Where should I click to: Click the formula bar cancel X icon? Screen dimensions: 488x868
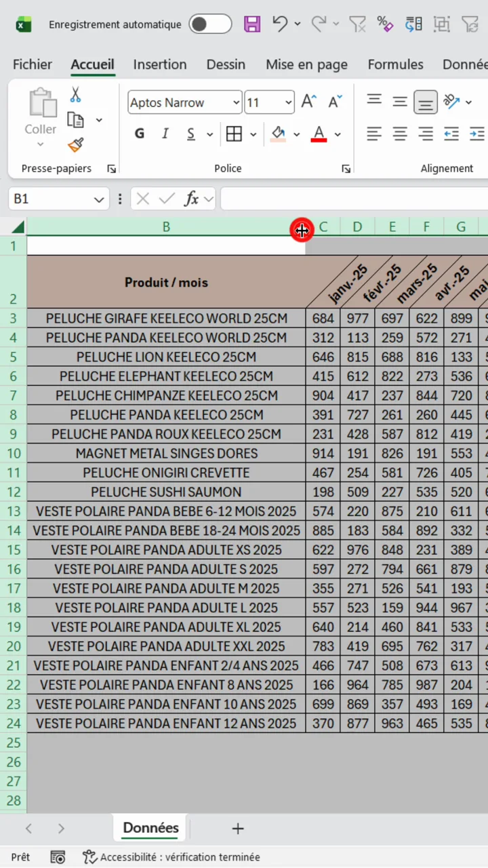click(x=142, y=199)
